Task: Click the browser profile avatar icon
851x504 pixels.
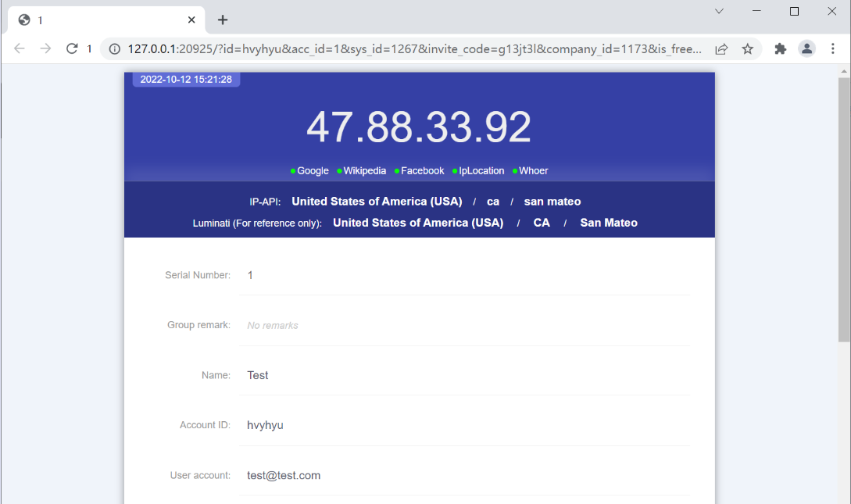Action: click(x=806, y=48)
